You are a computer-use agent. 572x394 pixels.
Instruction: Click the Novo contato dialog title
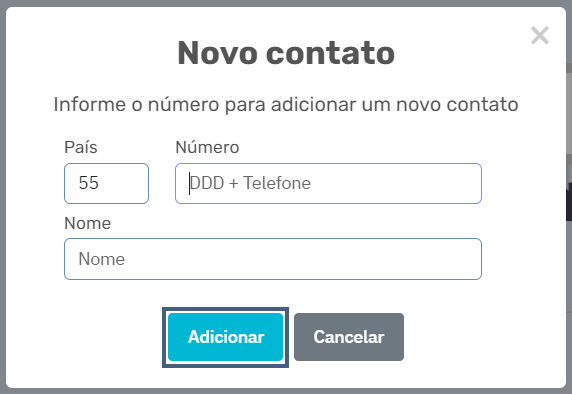(286, 53)
